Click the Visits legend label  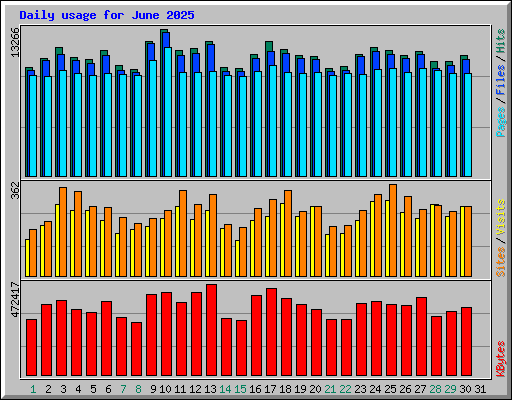pyautogui.click(x=501, y=218)
